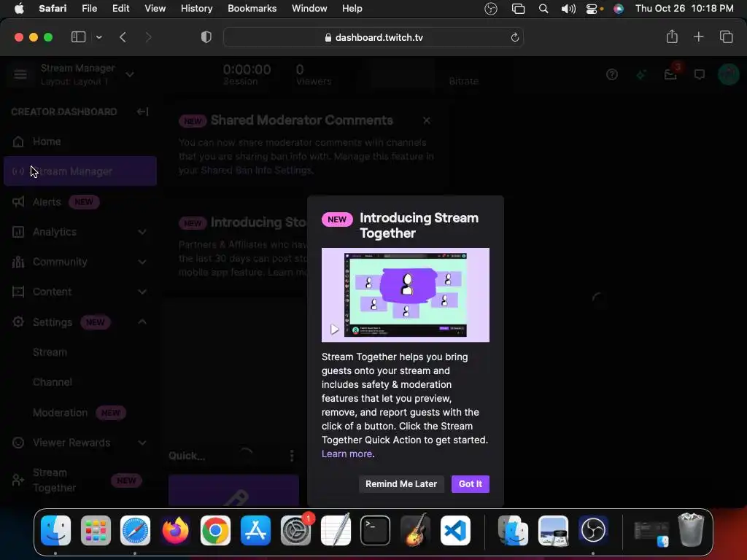Open GarageBand from the Dock

pyautogui.click(x=415, y=530)
